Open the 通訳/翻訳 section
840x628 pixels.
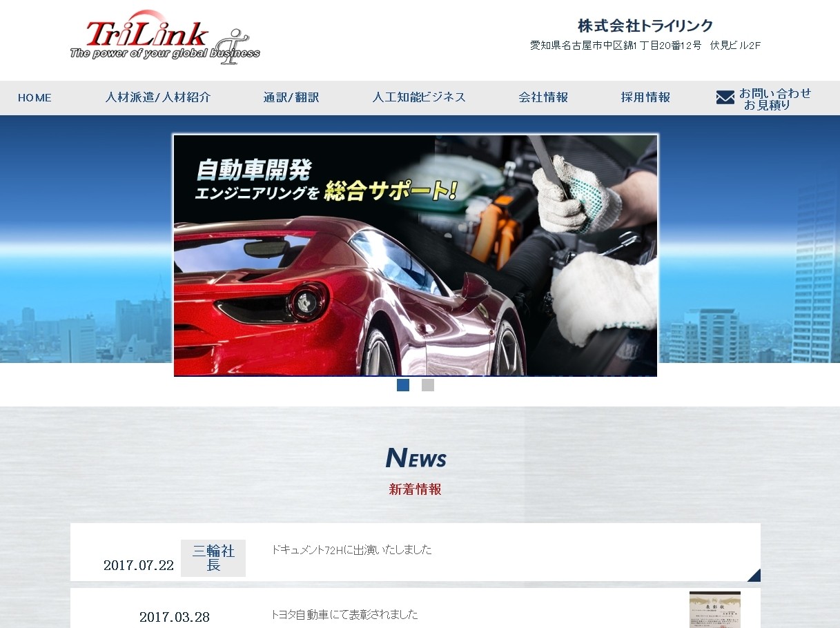[291, 97]
